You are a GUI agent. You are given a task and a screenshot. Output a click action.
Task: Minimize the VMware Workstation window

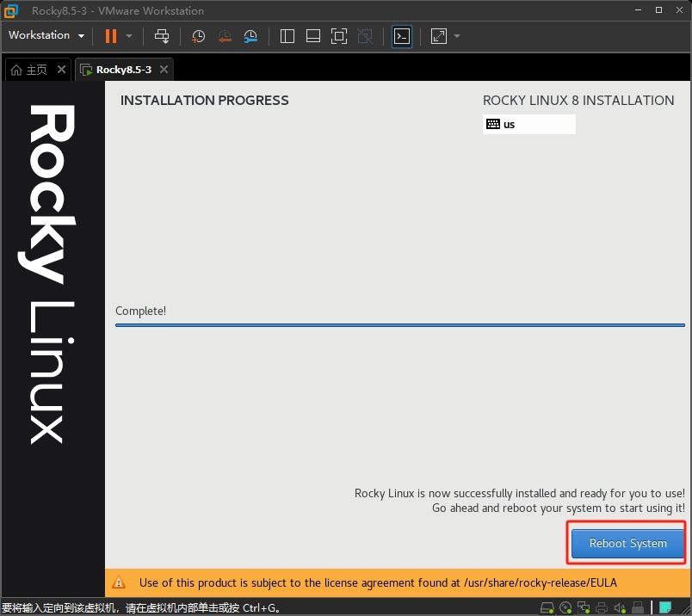pos(638,10)
